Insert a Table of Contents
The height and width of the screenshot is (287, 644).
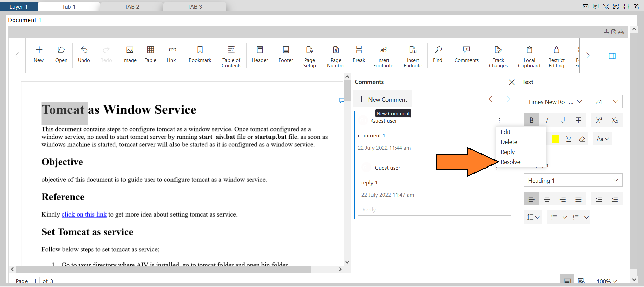232,57
